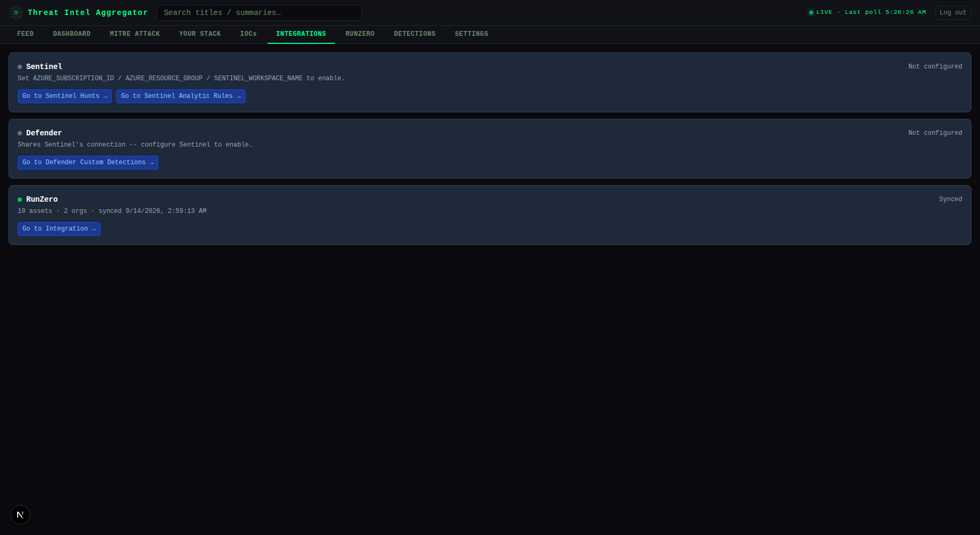Click Sentinel's Not configured status label

click(x=935, y=66)
